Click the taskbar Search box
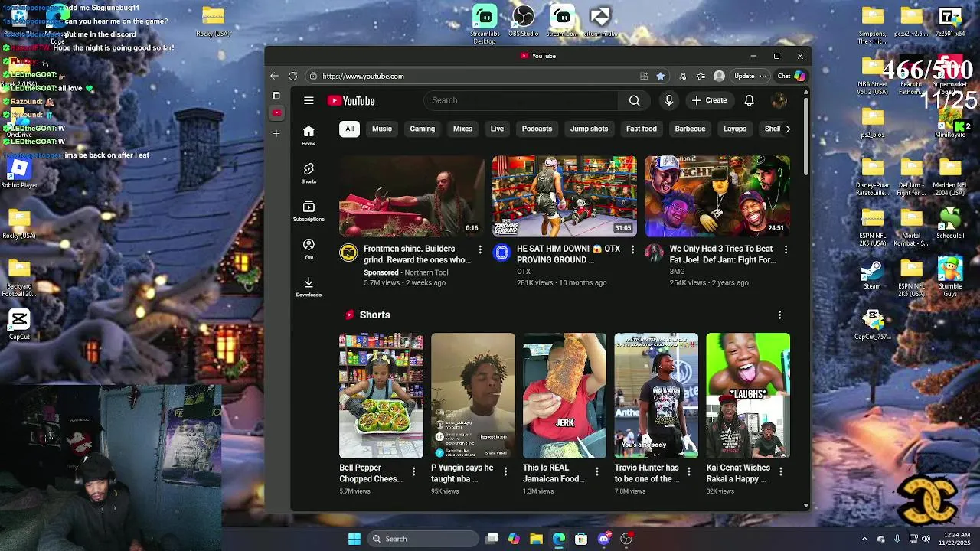Image resolution: width=980 pixels, height=551 pixels. tap(423, 539)
